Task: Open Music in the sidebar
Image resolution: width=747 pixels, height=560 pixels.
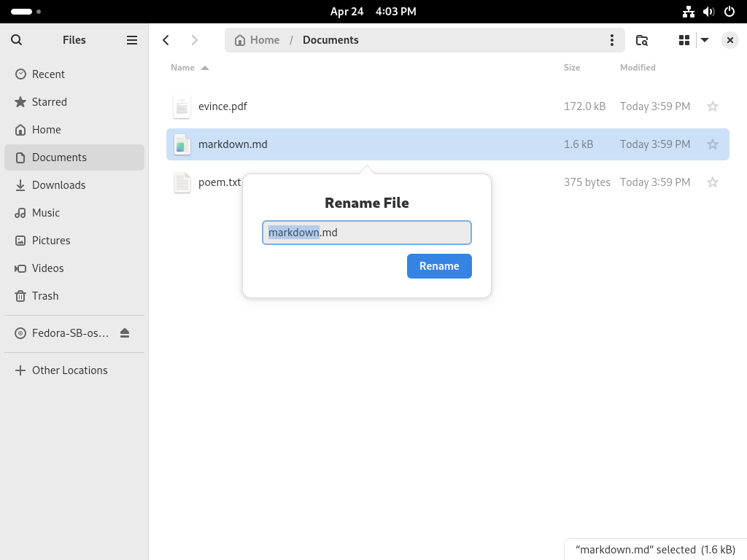Action: 74,212
